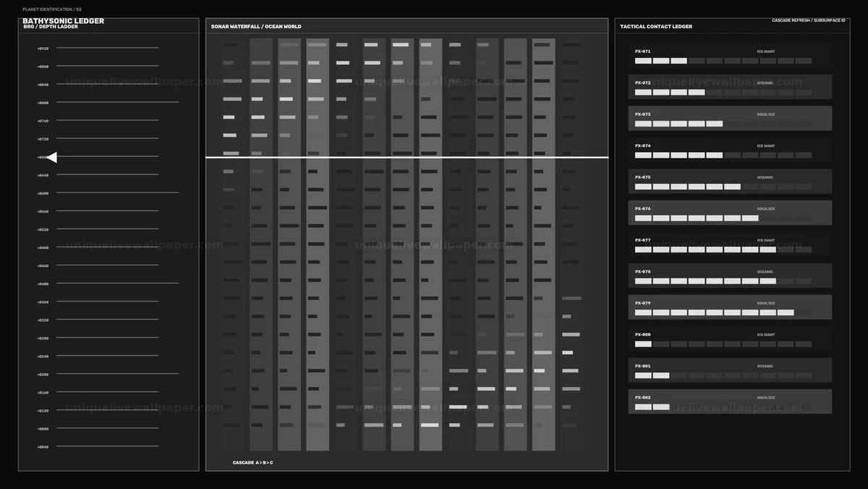Viewport: 868px width, 489px height.
Task: Click the CASCADE REFRESH / SUBSURFACE ID label
Action: coord(809,20)
